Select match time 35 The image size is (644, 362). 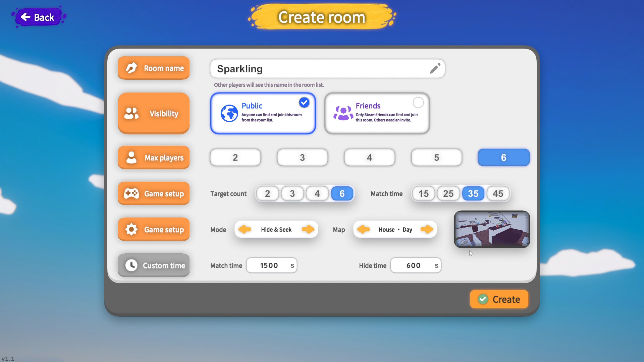click(473, 193)
